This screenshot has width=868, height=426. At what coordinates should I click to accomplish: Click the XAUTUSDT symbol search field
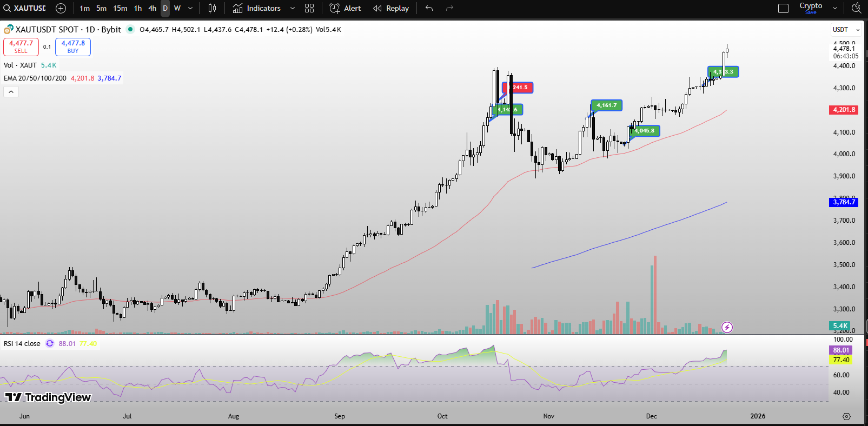[25, 8]
